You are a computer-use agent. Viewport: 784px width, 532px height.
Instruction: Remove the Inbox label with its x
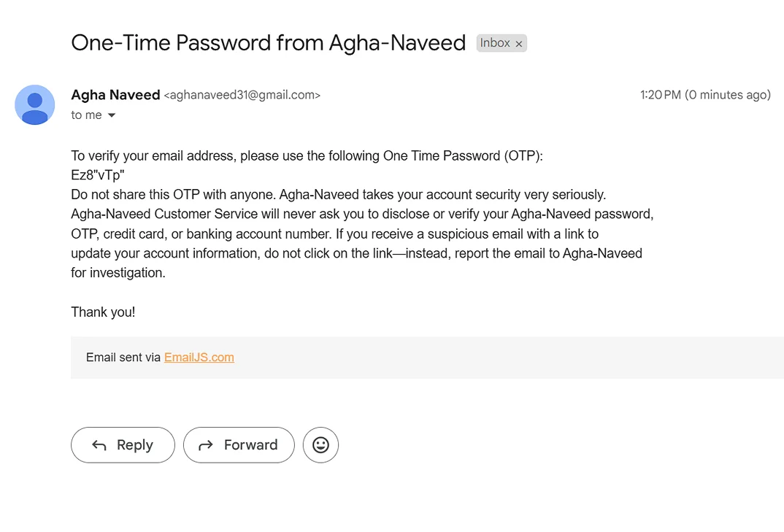(x=519, y=44)
